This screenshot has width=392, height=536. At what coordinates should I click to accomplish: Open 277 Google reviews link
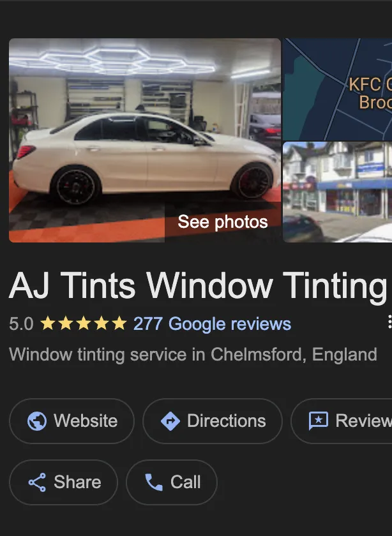(212, 324)
